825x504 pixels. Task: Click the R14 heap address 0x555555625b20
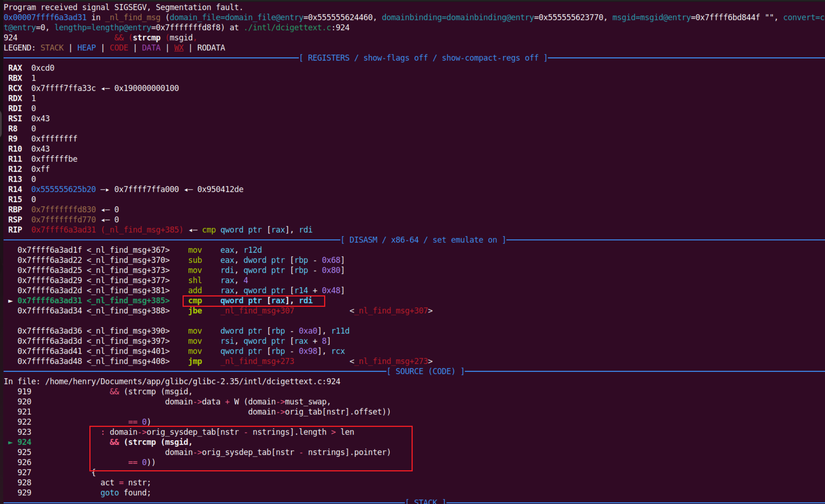coord(64,189)
